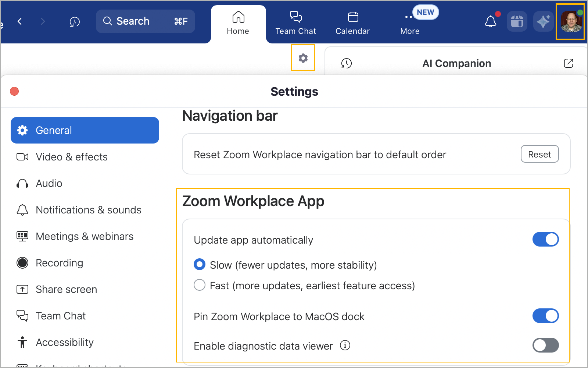Turn off Pin Zoom Workplace to MacOS dock
The height and width of the screenshot is (368, 588).
[545, 316]
